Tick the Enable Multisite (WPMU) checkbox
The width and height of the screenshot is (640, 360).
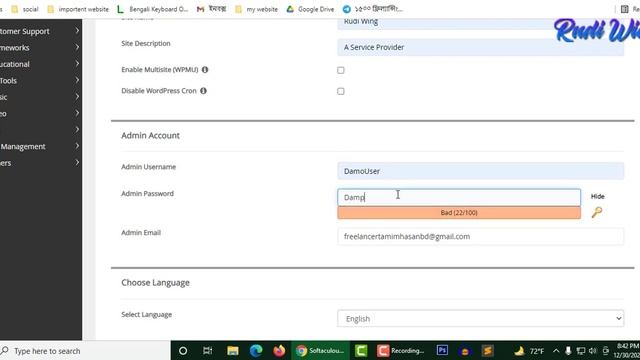click(x=341, y=70)
